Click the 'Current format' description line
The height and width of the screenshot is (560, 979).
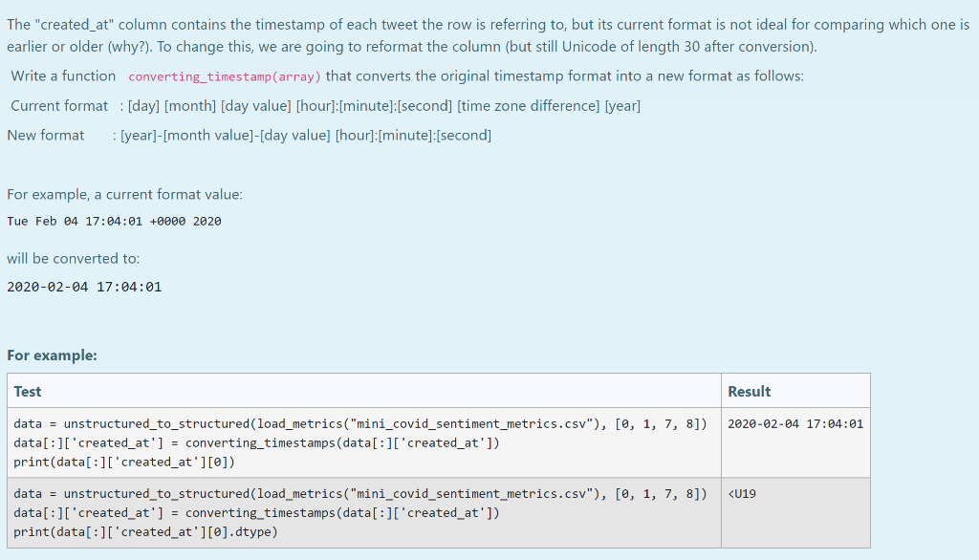pyautogui.click(x=325, y=105)
